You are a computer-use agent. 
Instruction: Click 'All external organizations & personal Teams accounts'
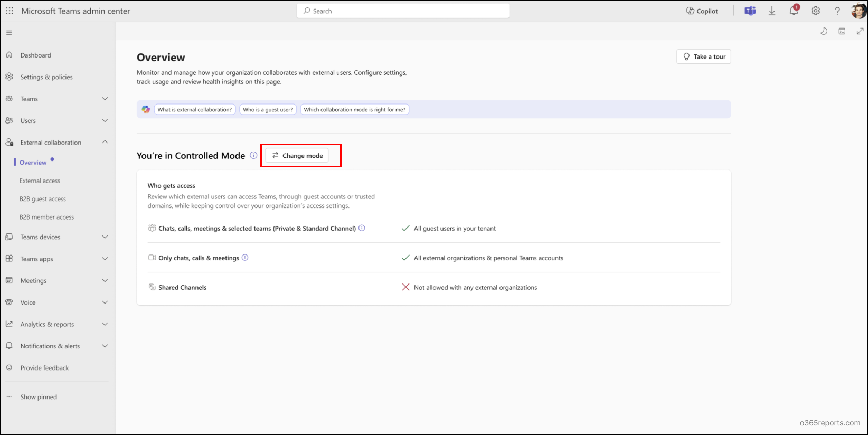(488, 258)
